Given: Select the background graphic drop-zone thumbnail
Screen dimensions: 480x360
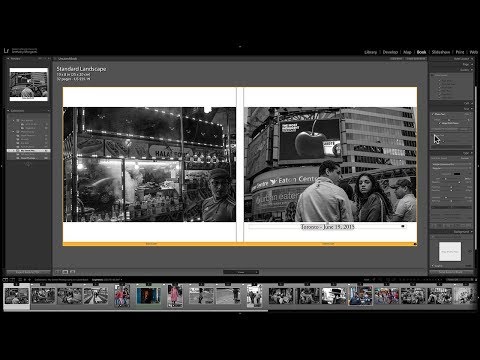Looking at the screenshot, I should click(x=450, y=252).
